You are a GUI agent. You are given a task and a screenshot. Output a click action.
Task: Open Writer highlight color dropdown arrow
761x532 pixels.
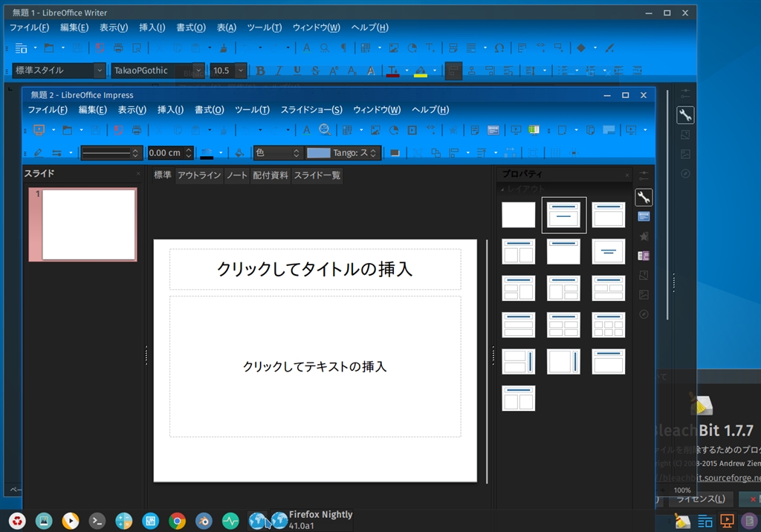click(434, 71)
